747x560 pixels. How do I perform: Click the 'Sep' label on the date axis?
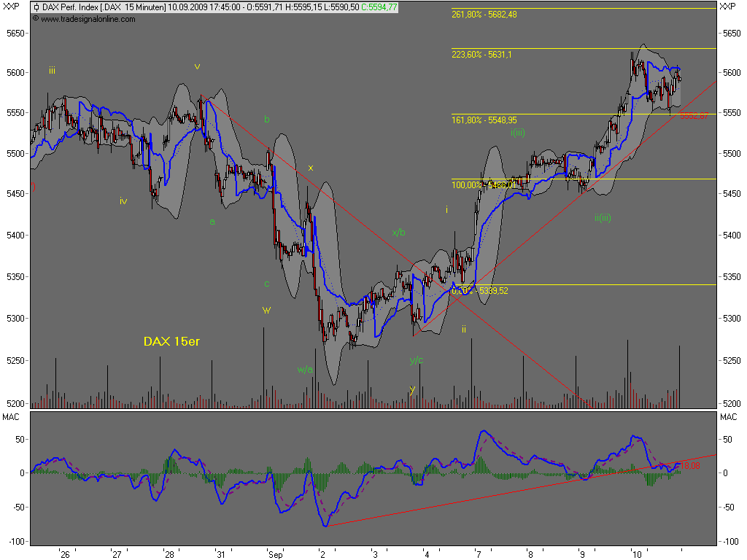coord(275,554)
